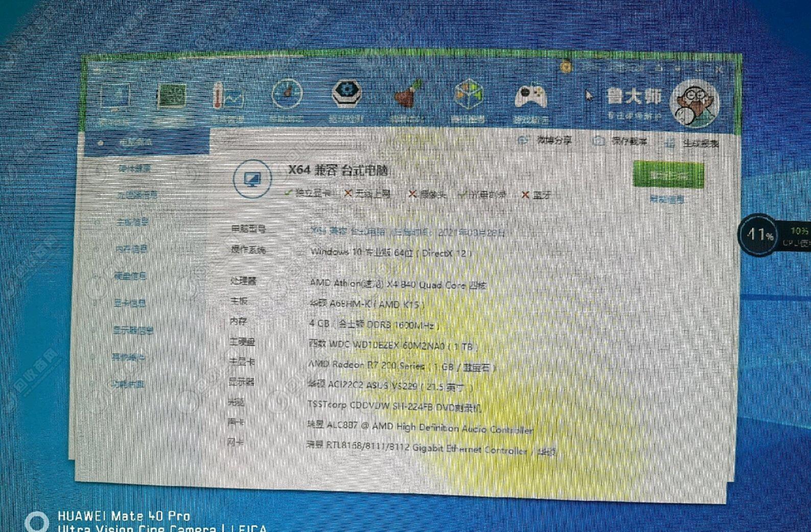This screenshot has width=811, height=532.
Task: Click the Lu Master cartoon avatar
Action: point(695,104)
